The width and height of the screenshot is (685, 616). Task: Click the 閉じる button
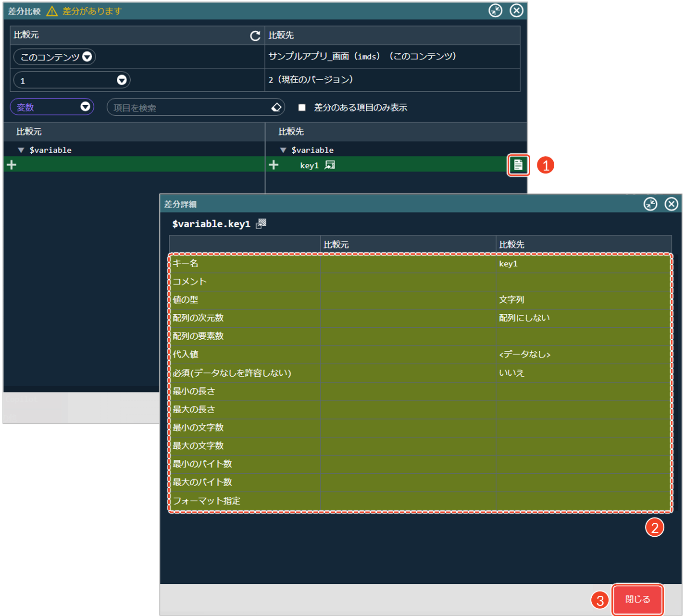(637, 599)
